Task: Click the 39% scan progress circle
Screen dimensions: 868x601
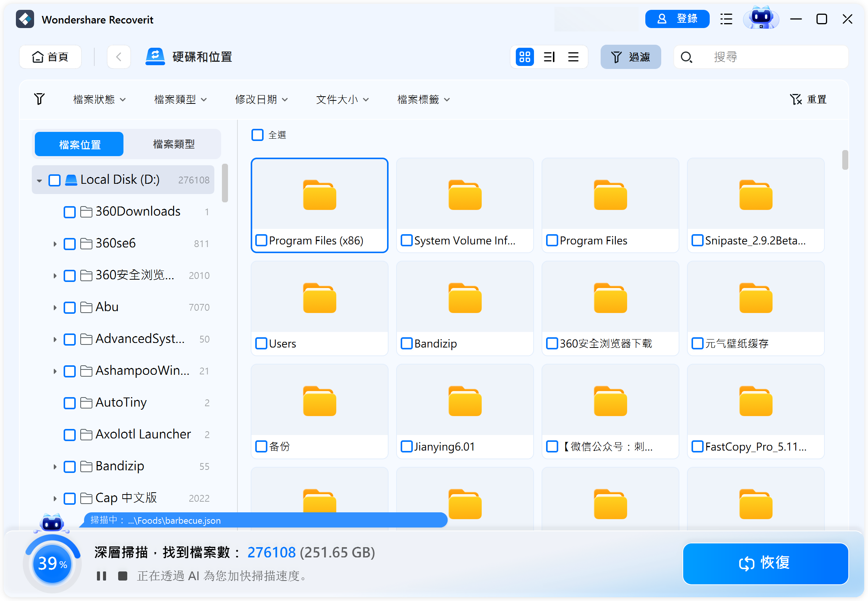Action: (x=52, y=563)
